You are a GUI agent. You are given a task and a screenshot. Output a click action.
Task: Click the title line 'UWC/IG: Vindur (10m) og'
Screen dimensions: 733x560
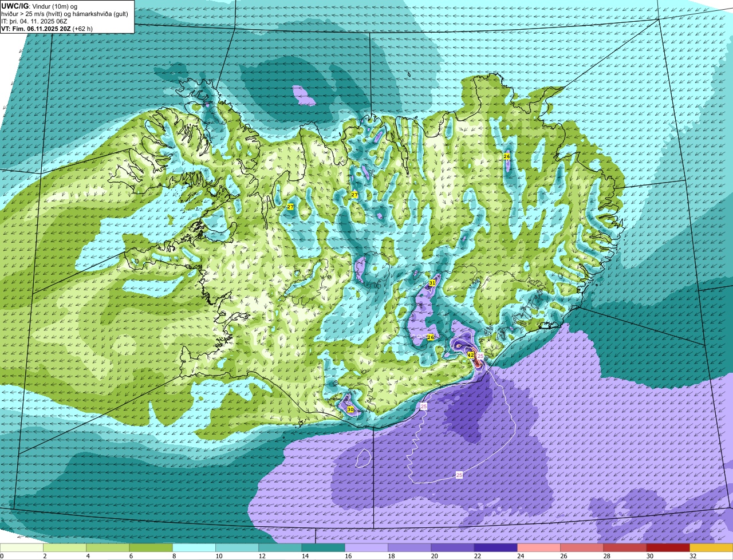tap(40, 5)
